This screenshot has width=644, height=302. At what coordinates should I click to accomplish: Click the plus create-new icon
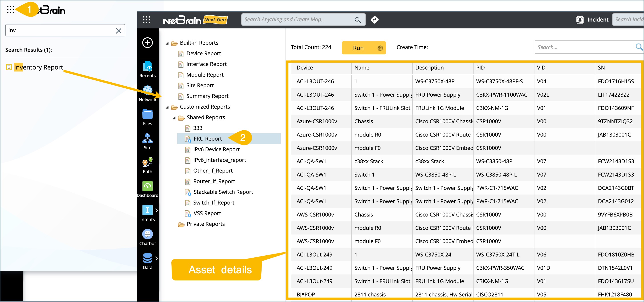(147, 42)
